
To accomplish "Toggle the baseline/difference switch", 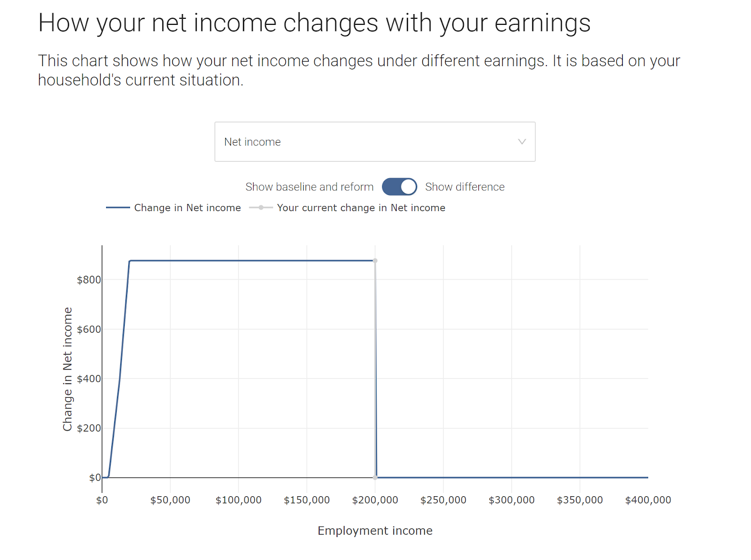I will pyautogui.click(x=399, y=187).
